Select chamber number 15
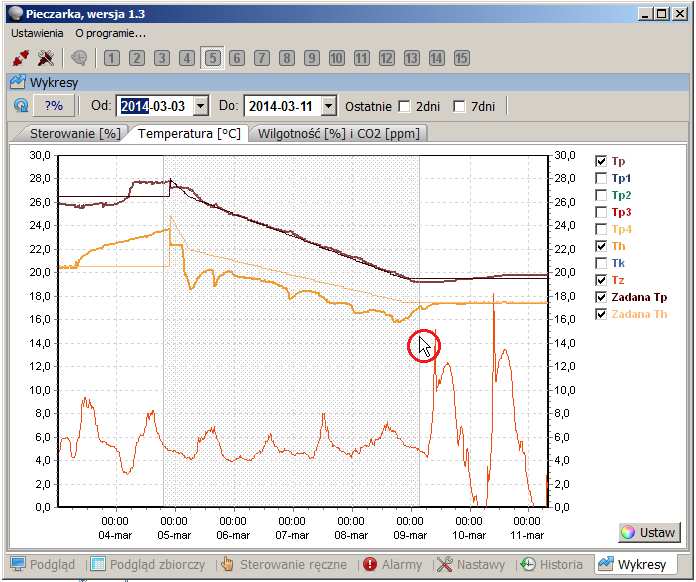The height and width of the screenshot is (582, 696). click(462, 58)
